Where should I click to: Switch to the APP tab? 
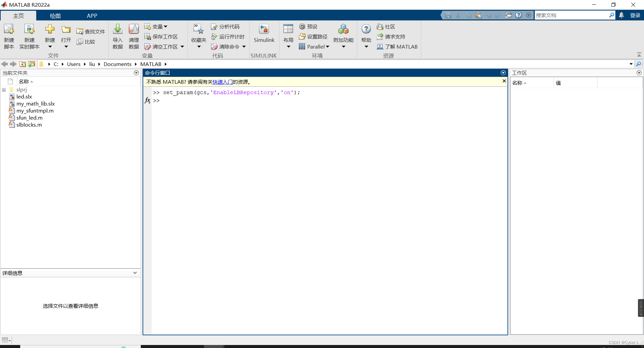click(x=92, y=16)
